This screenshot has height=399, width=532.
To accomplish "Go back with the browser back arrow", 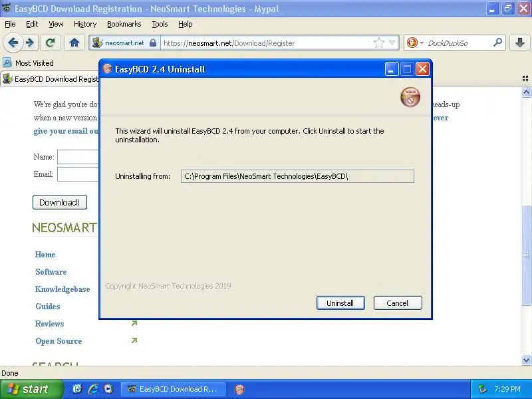I will point(13,43).
